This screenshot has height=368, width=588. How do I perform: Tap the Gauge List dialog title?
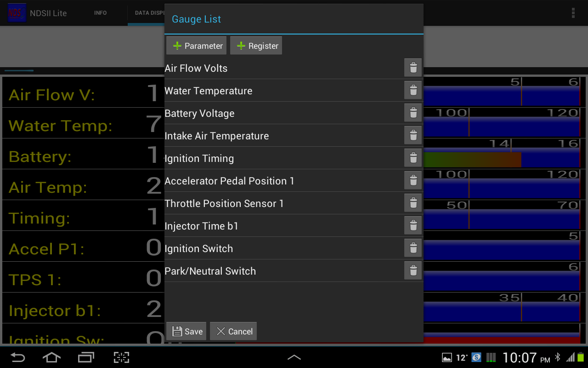196,19
